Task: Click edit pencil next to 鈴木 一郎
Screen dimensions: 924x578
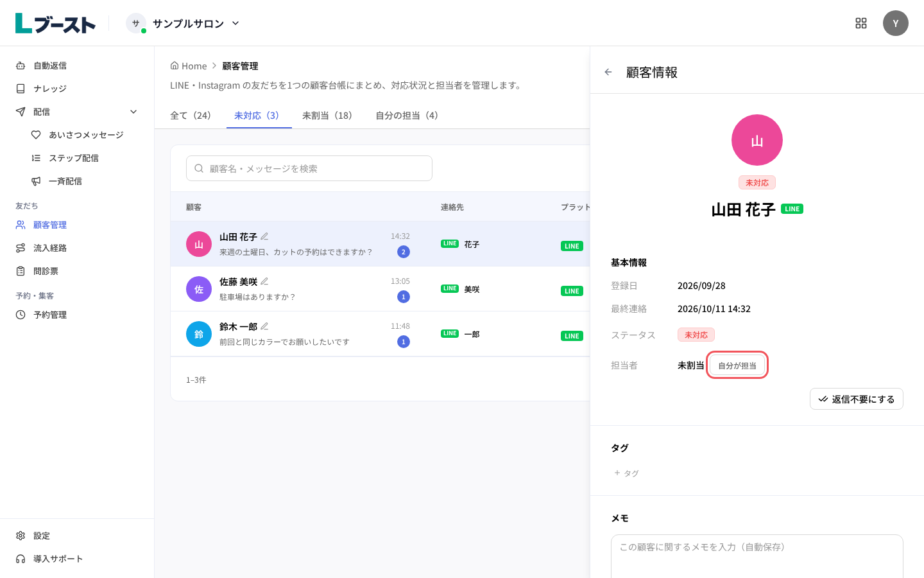Action: tap(264, 326)
